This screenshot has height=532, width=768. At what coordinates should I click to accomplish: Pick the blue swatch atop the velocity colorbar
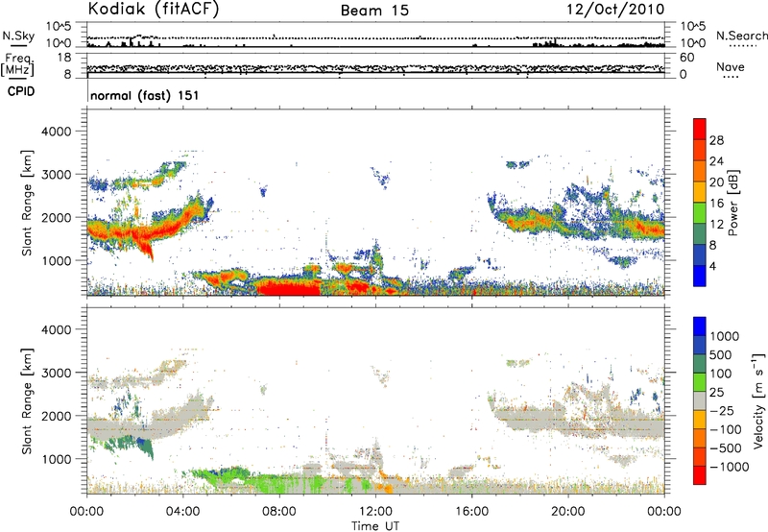pos(700,326)
